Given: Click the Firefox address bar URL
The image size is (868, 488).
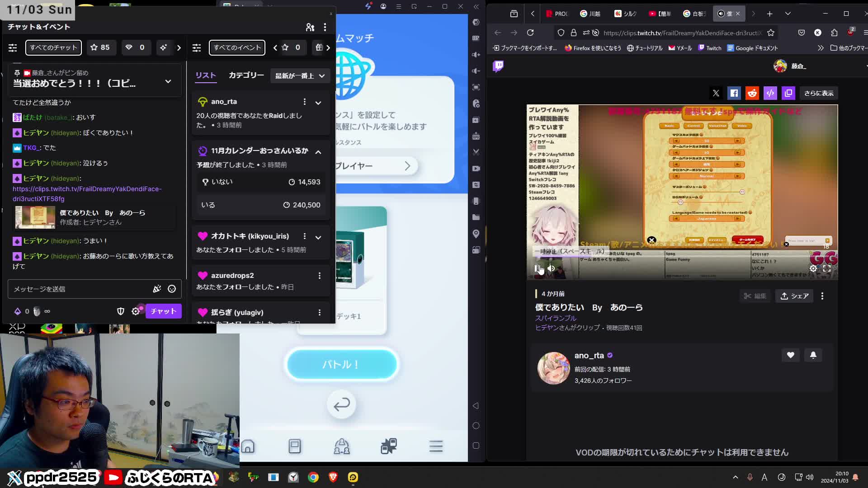Looking at the screenshot, I should (x=682, y=33).
